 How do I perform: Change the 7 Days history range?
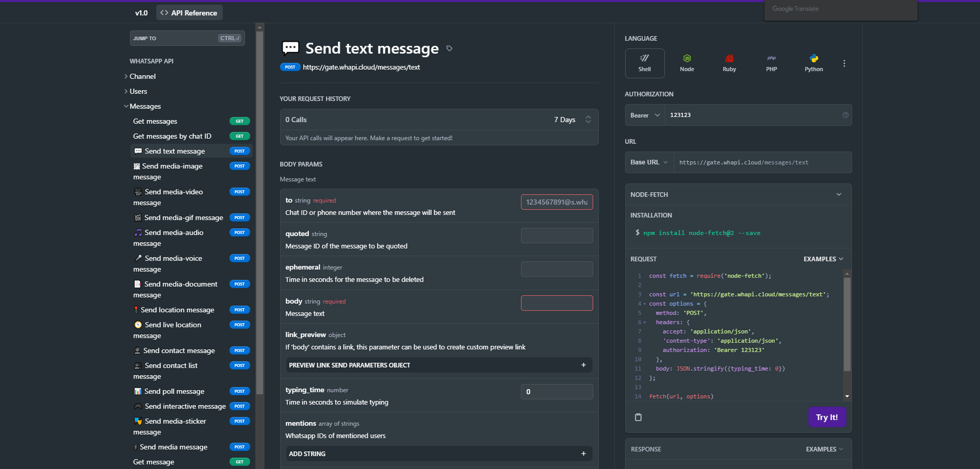point(572,120)
